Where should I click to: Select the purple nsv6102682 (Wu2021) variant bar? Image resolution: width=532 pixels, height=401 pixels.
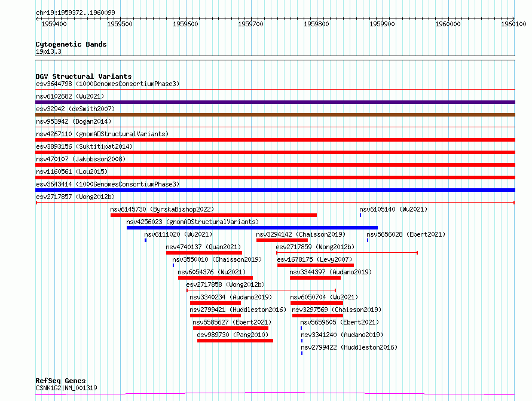[275, 102]
